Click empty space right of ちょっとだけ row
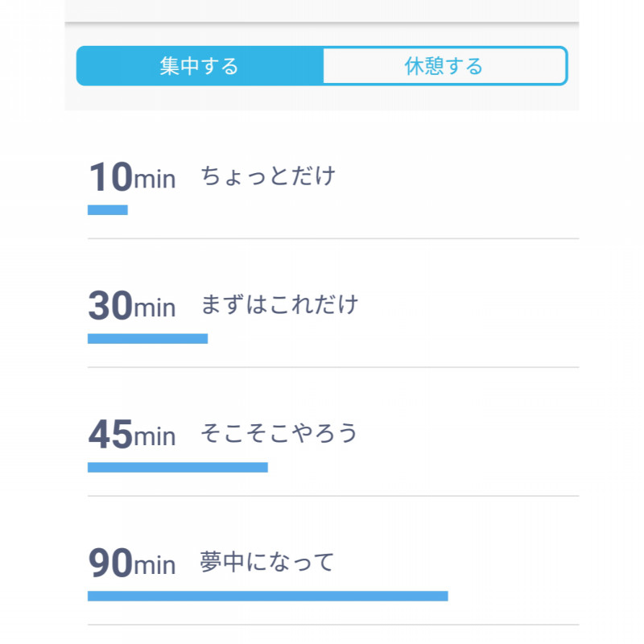The image size is (644, 644). coord(457,176)
